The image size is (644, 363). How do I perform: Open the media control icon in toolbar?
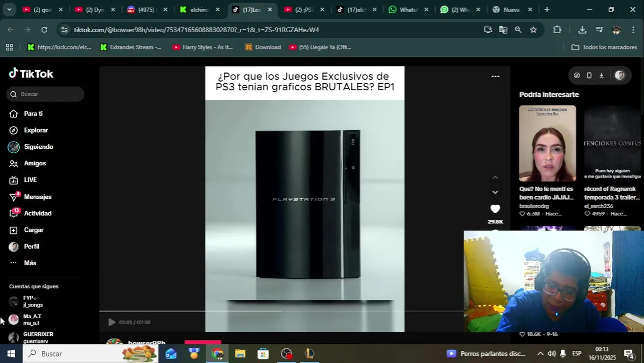(599, 30)
